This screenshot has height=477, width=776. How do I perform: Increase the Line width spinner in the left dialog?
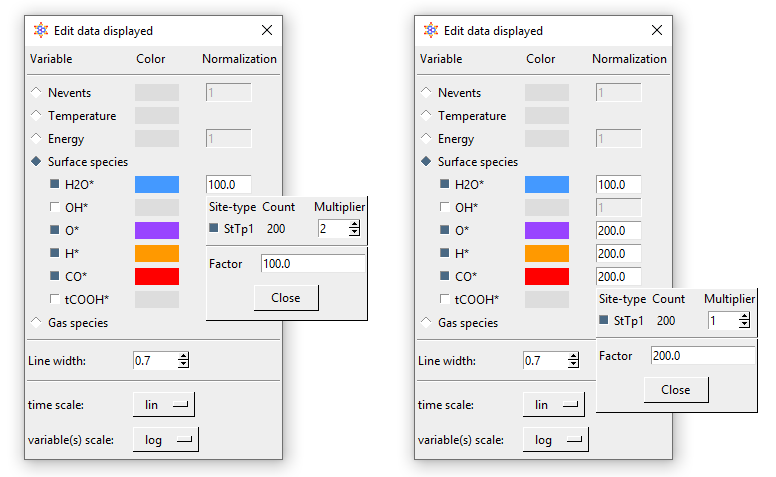tap(183, 356)
